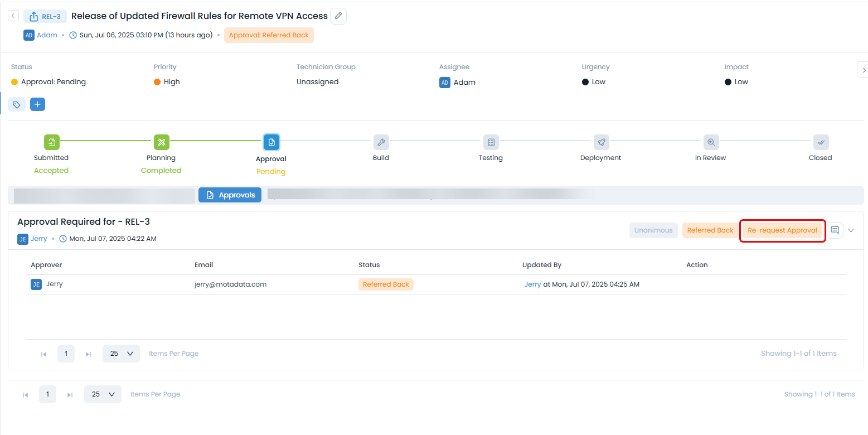868x435 pixels.
Task: Click the blue plus add button
Action: coord(37,104)
